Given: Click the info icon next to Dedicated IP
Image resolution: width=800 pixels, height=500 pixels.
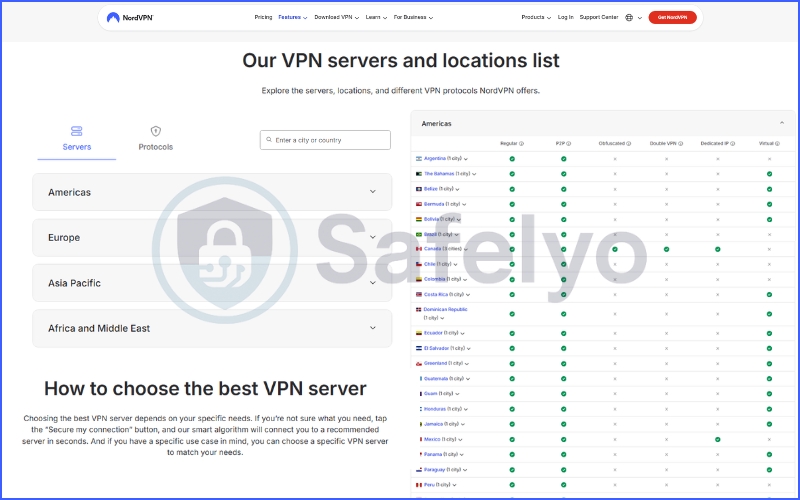Looking at the screenshot, I should 733,144.
